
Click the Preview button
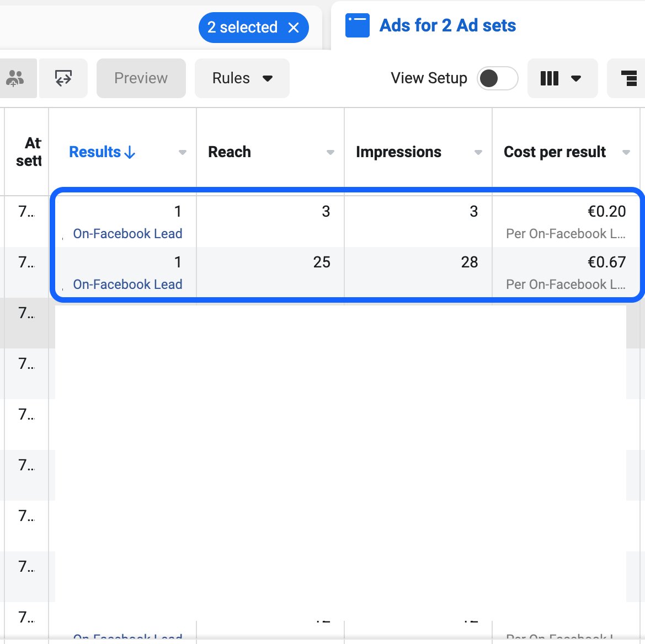tap(141, 78)
